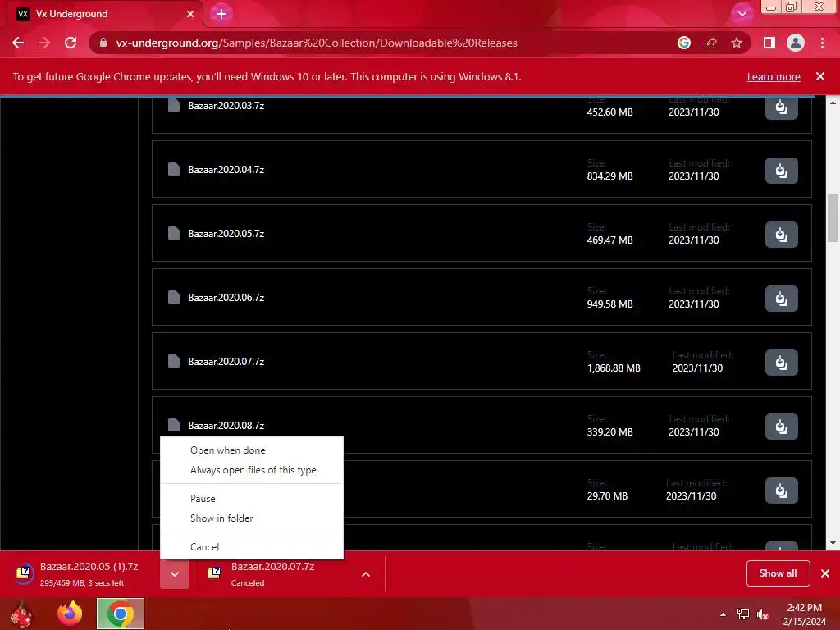Click the muted volume icon in system tray

763,614
